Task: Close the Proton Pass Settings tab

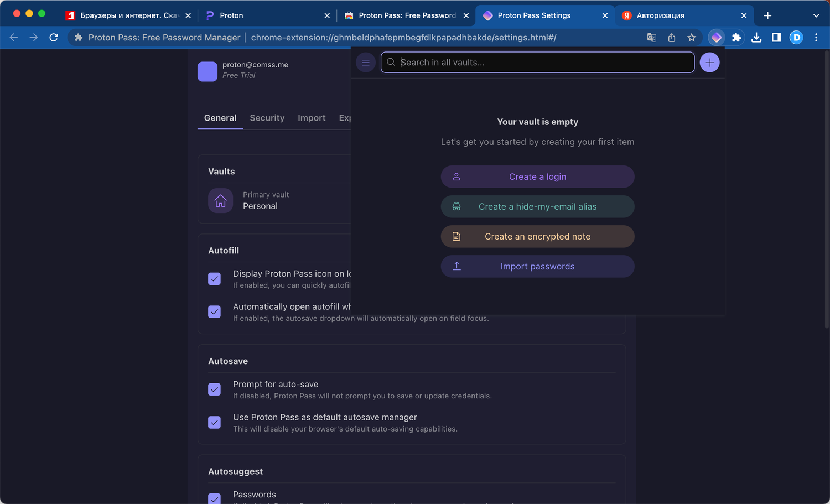Action: 605,15
